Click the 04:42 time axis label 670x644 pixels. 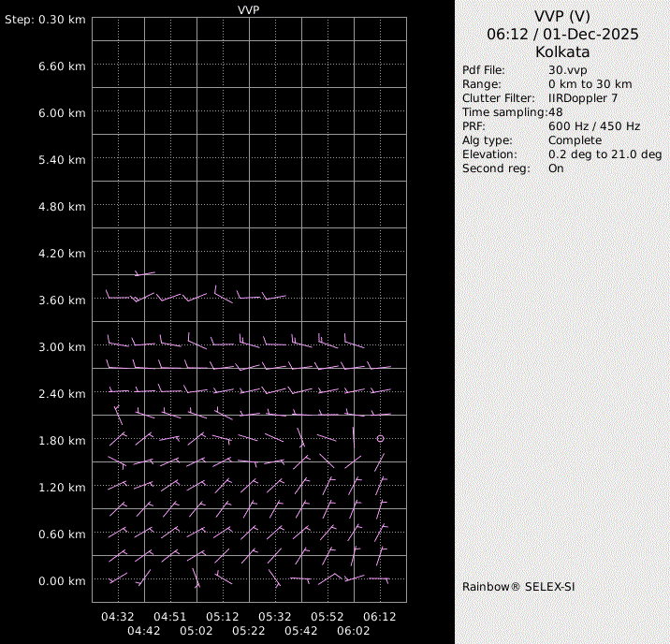coord(144,631)
